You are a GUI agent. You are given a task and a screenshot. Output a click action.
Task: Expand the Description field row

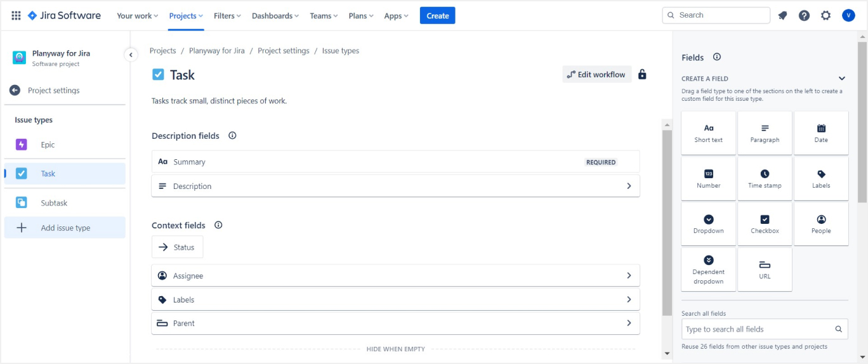(x=629, y=186)
